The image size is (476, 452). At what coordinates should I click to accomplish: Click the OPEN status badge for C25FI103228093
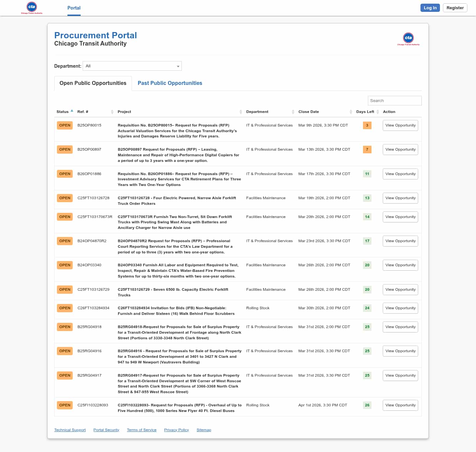click(65, 405)
